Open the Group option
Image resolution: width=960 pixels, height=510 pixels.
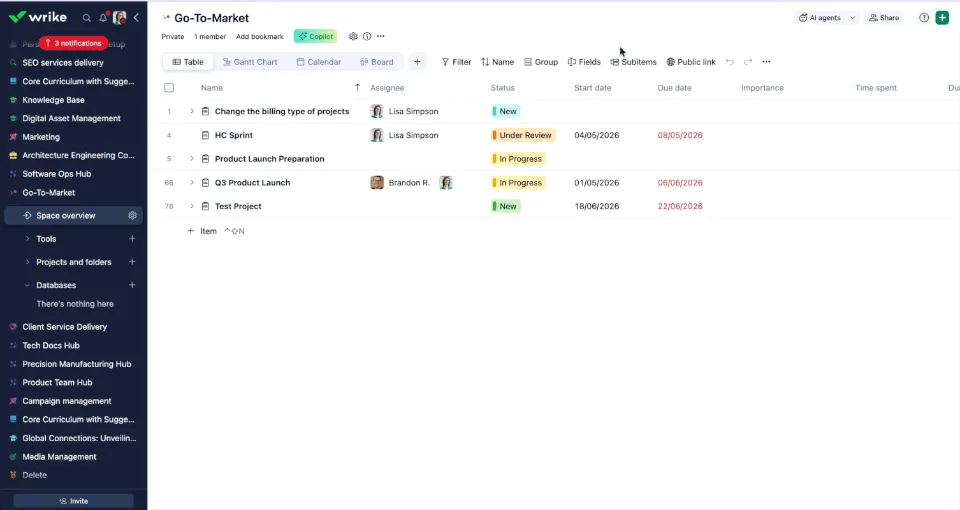(541, 62)
